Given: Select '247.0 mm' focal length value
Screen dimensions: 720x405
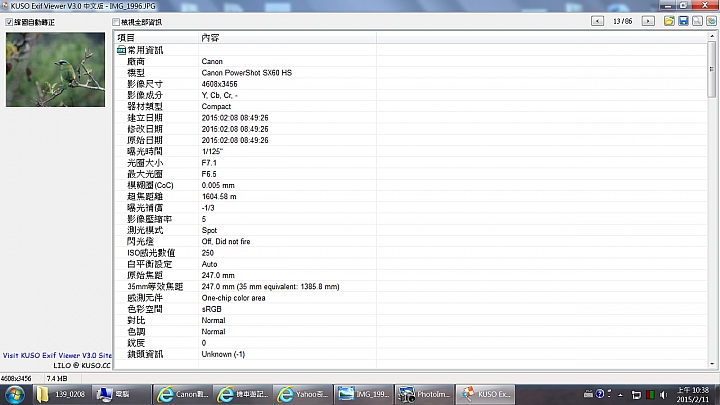Looking at the screenshot, I should click(218, 275).
